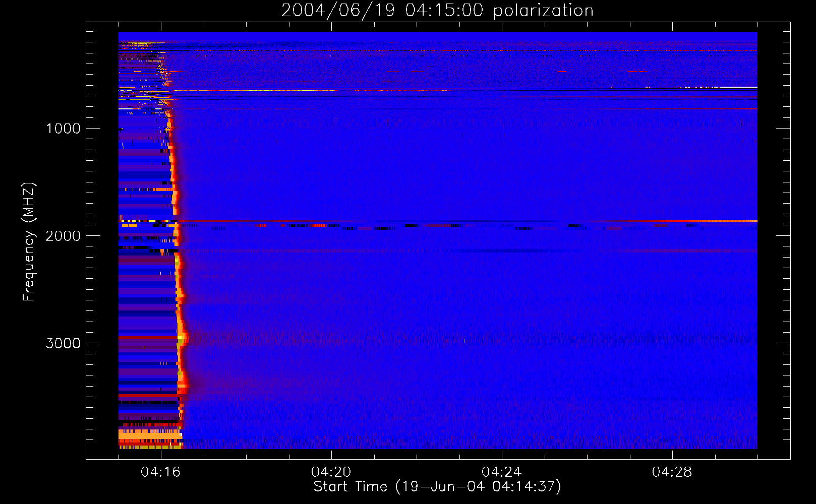Click the 3000 frequency tick label
This screenshot has height=504, width=816.
[63, 343]
